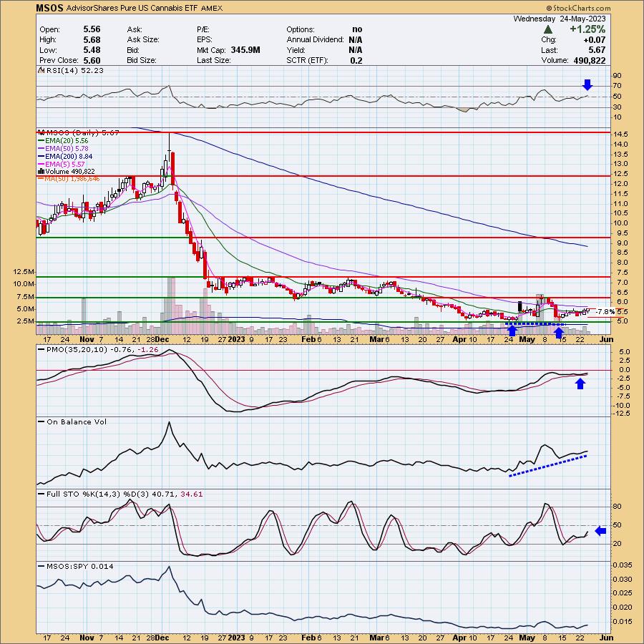Click the Options value 'no'
Viewport: 644px width, 644px height.
(357, 29)
